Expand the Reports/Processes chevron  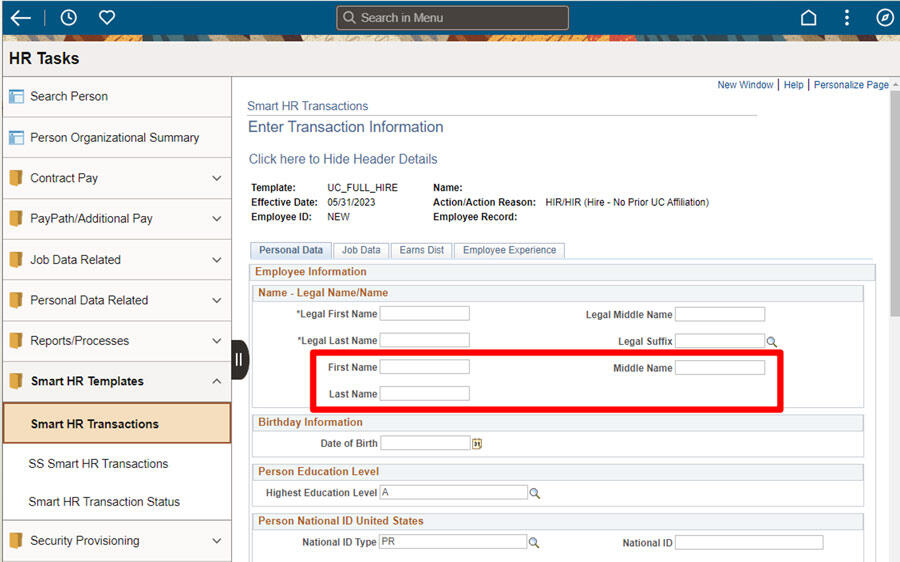click(217, 340)
